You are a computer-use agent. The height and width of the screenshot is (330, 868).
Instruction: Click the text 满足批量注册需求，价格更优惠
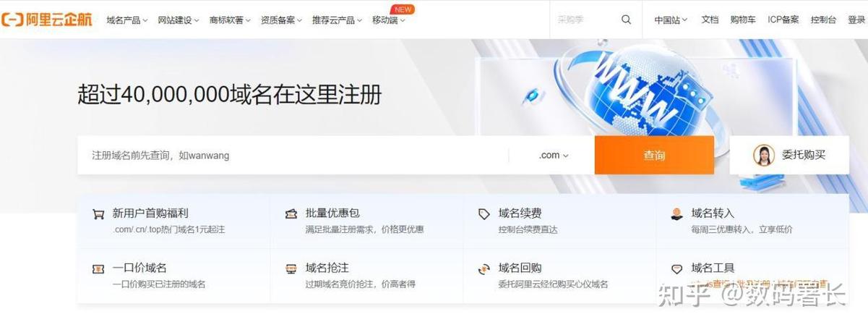click(x=364, y=229)
